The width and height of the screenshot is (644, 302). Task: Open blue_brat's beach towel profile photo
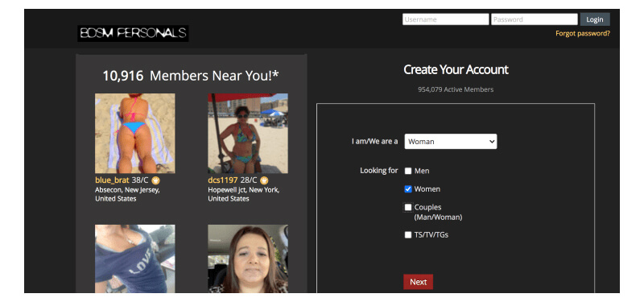coord(134,133)
